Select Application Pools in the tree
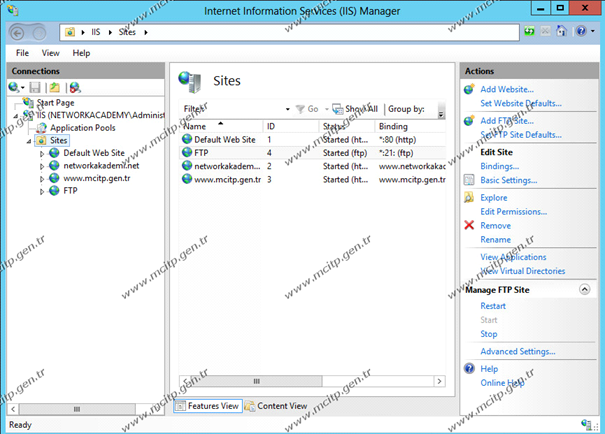The height and width of the screenshot is (434, 605). click(83, 128)
